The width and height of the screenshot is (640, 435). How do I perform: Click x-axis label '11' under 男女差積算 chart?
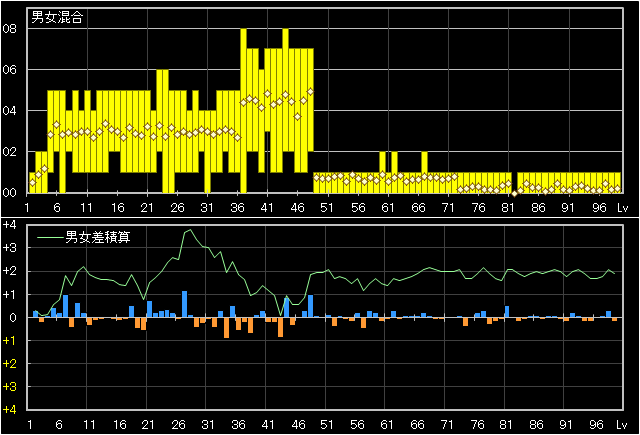[x=89, y=425]
